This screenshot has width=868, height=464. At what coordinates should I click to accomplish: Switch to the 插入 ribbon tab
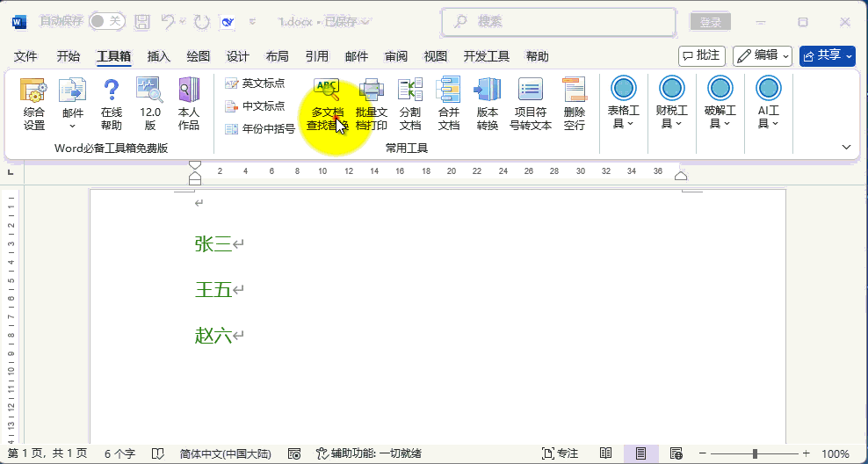coord(159,56)
